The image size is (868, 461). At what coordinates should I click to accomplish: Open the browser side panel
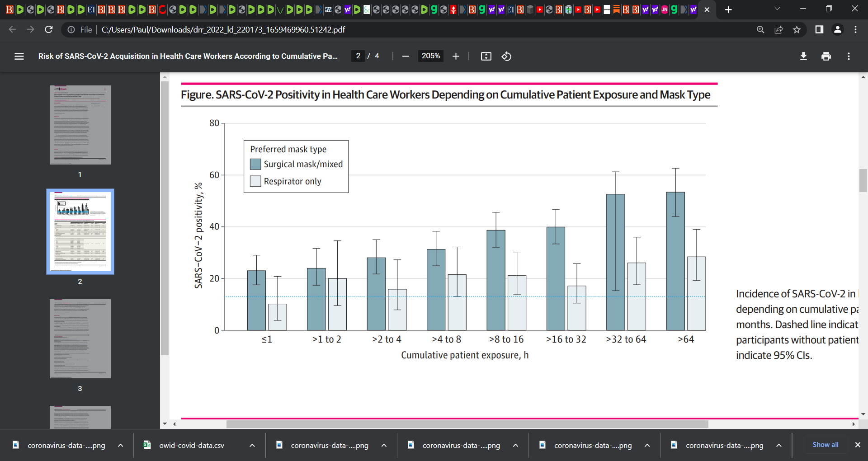[819, 29]
